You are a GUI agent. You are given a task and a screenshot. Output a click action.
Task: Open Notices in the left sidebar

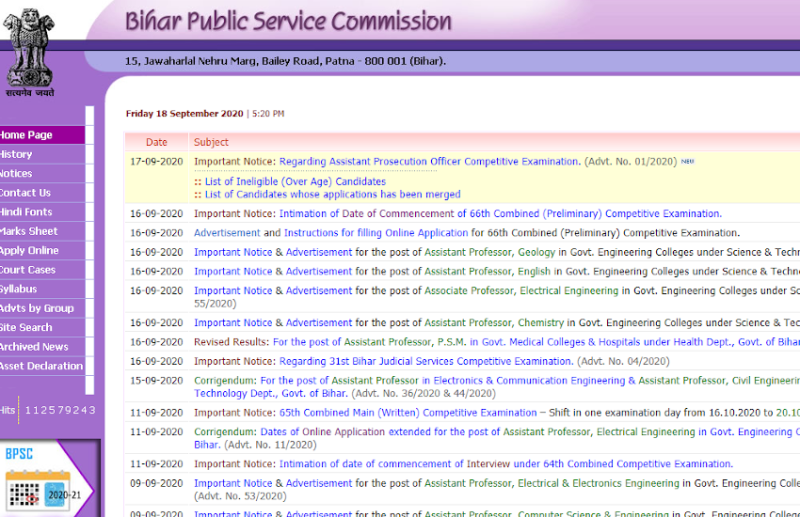[17, 174]
